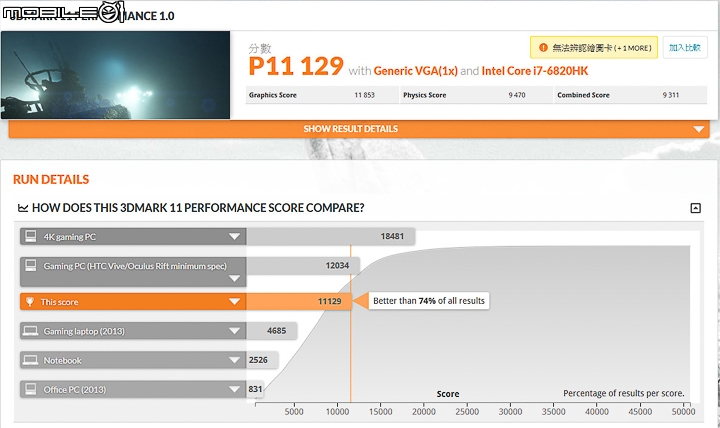Click the 4K gaming PC label
720x428 pixels.
70,237
